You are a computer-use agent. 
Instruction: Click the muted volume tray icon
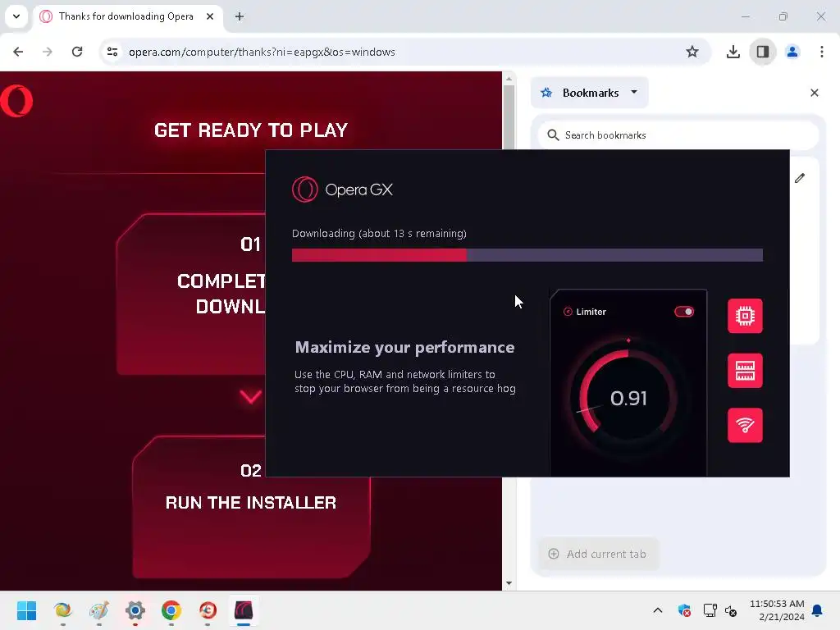[731, 610]
